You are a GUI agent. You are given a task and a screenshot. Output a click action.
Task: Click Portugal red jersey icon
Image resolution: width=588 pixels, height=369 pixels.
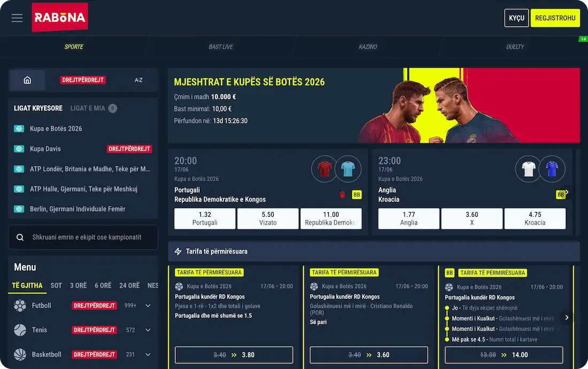324,169
